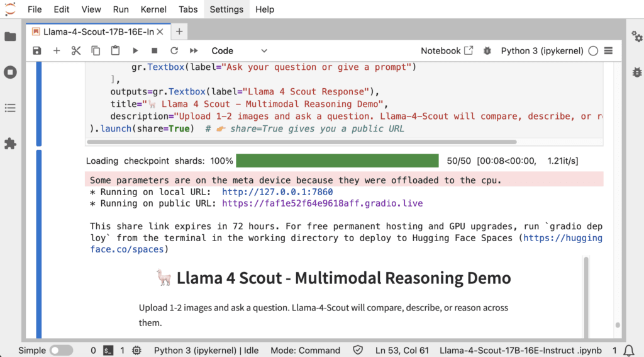Open the Tabs menu
Viewport: 644px width, 357px height.
click(x=187, y=9)
